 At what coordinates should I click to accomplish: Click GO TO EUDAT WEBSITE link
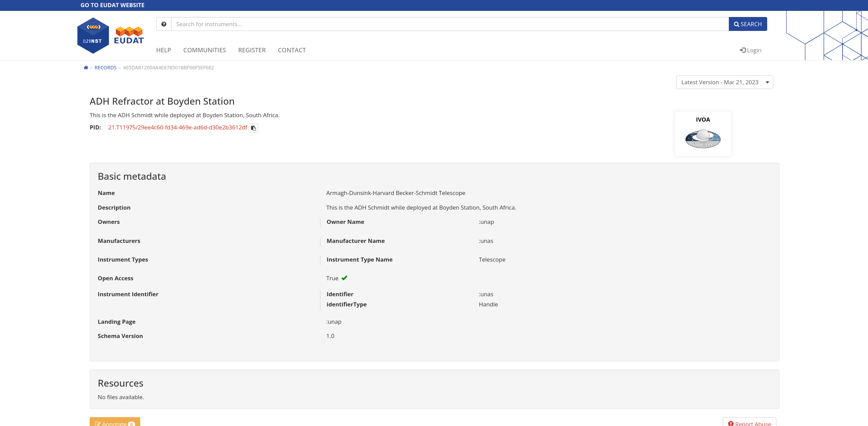[112, 5]
